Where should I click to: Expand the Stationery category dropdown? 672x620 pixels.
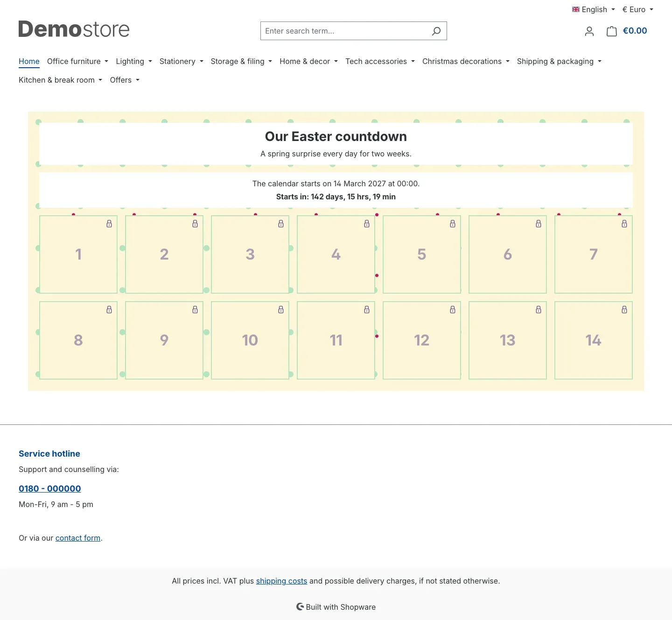pyautogui.click(x=182, y=61)
